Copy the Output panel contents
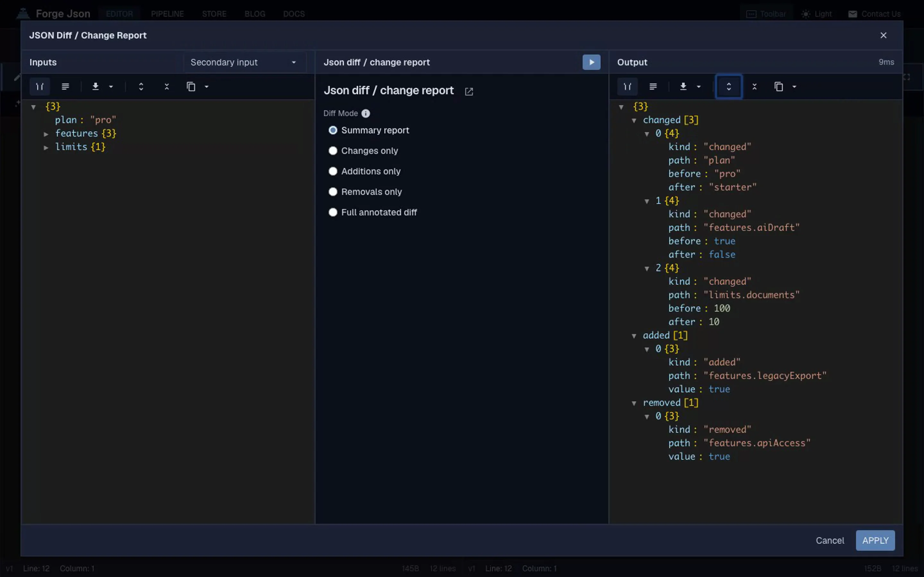This screenshot has height=577, width=924. (779, 87)
